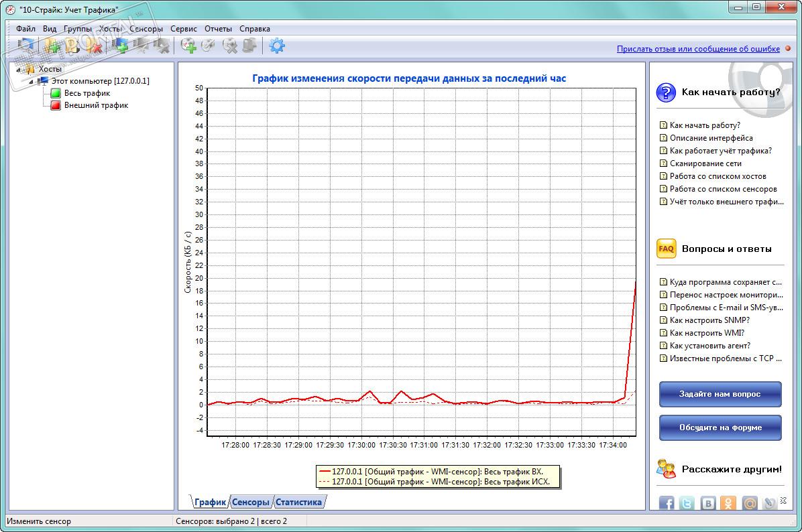The width and height of the screenshot is (802, 532).
Task: Open the 'Вид' menu
Action: (x=50, y=29)
